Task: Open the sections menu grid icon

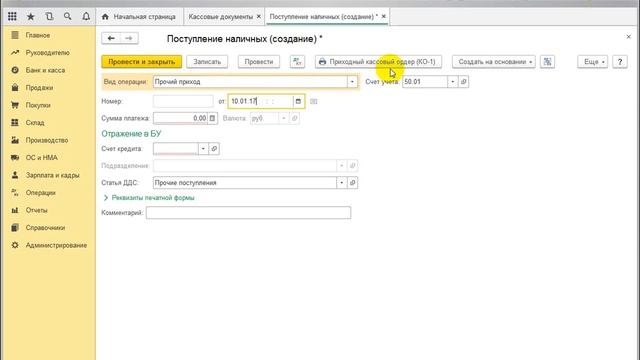Action: click(x=12, y=16)
